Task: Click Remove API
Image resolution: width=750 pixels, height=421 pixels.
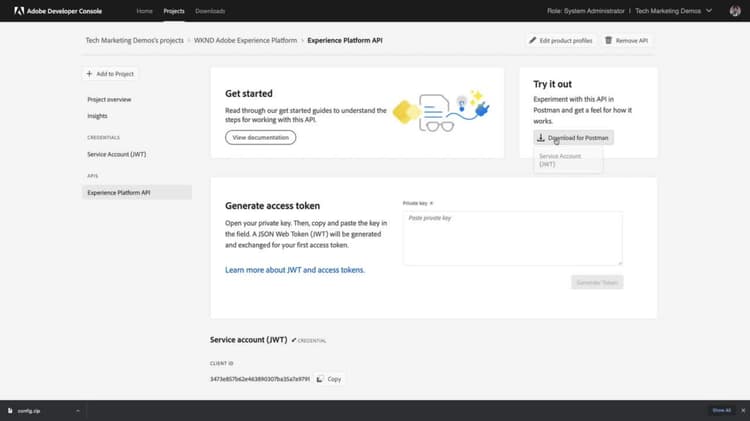Action: click(x=627, y=41)
